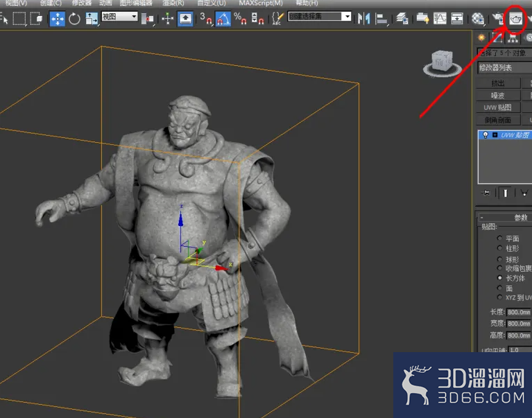This screenshot has height=418, width=532.
Task: Select the 平面 mapping radio button
Action: point(500,238)
